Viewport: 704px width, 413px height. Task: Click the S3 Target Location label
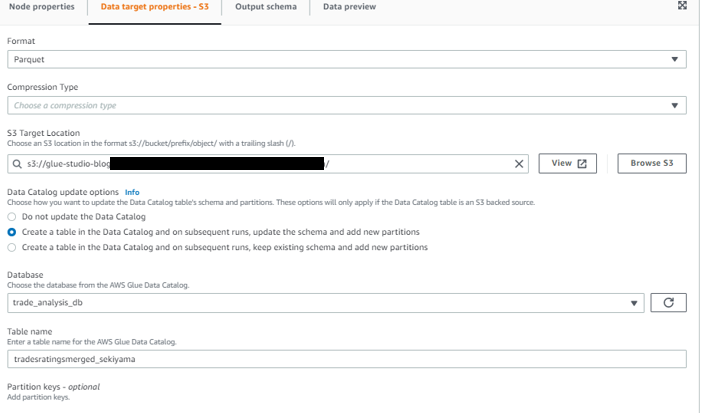44,133
